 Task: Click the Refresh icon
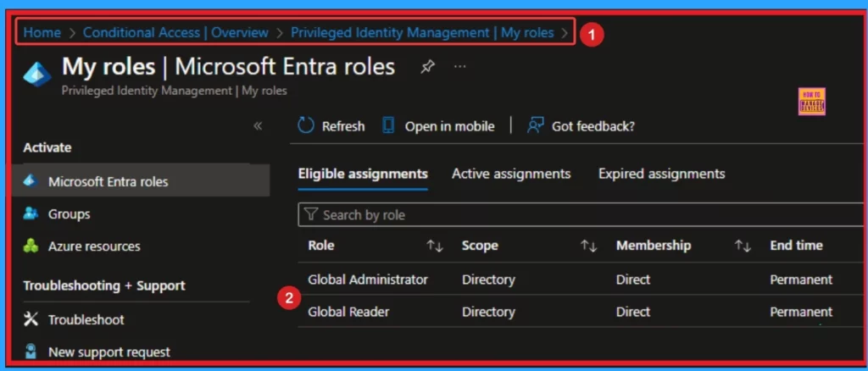pos(305,125)
